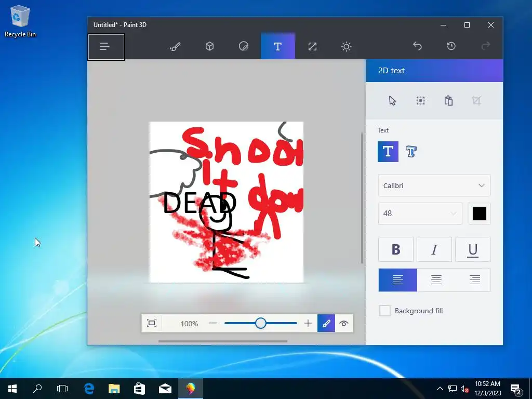Viewport: 532px width, 399px height.
Task: Toggle the 3D view eye icon
Action: [x=344, y=323]
